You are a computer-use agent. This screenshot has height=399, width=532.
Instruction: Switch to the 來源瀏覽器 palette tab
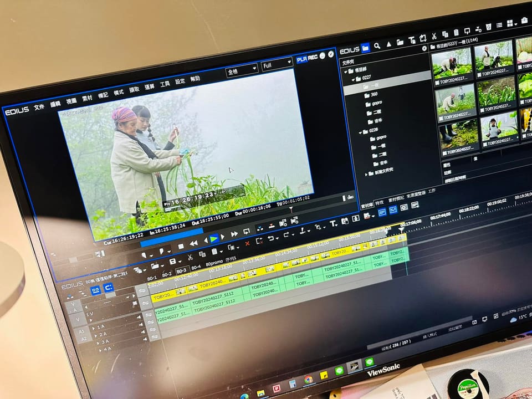416,195
